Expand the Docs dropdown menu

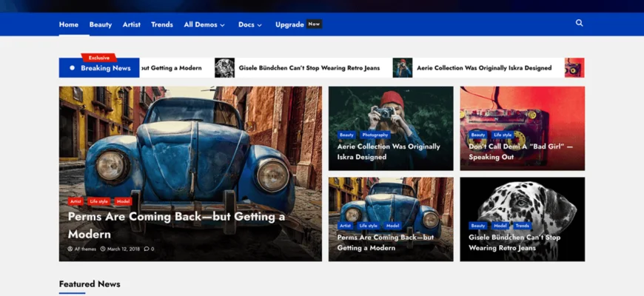click(250, 24)
